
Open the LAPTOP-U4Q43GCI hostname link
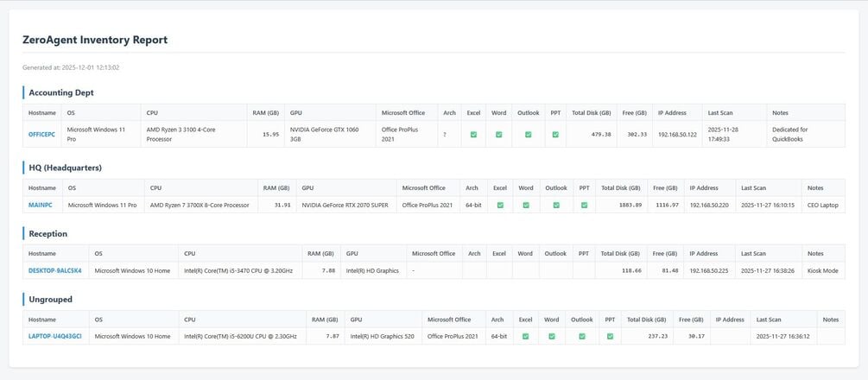tap(54, 336)
